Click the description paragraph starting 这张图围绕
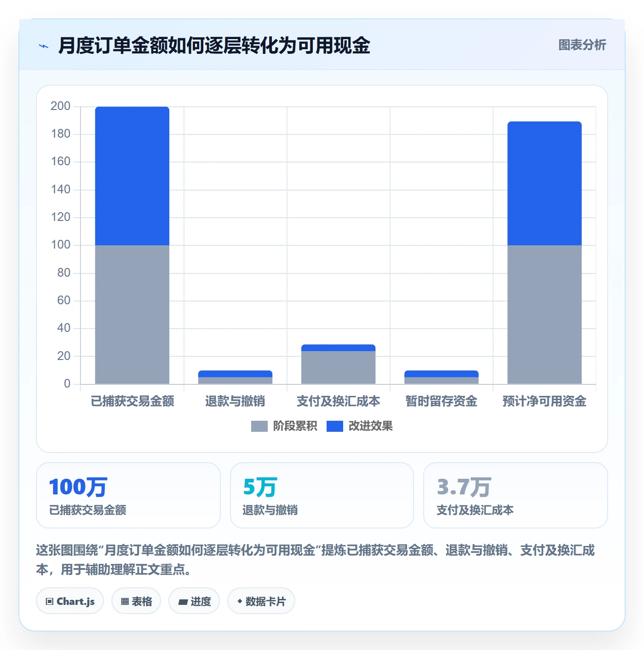The width and height of the screenshot is (644, 650). 316,560
